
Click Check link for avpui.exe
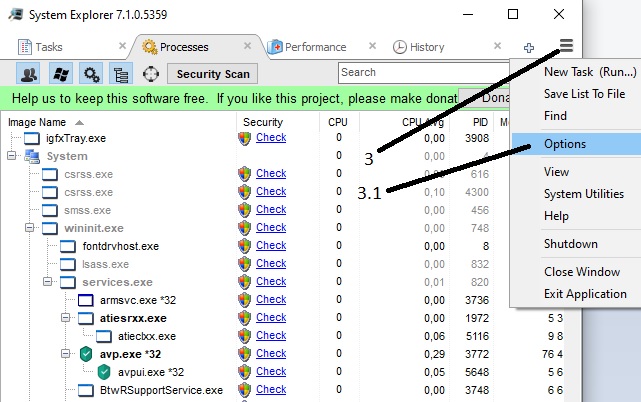pyautogui.click(x=271, y=371)
